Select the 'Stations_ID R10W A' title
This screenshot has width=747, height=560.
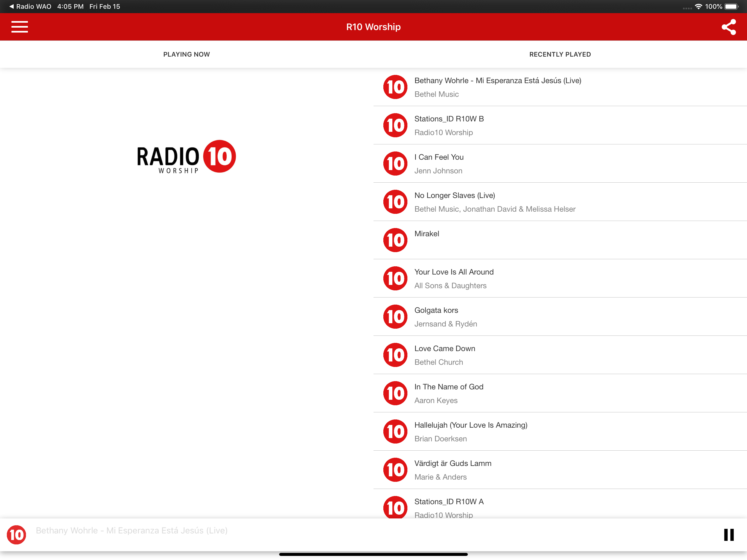click(x=449, y=501)
